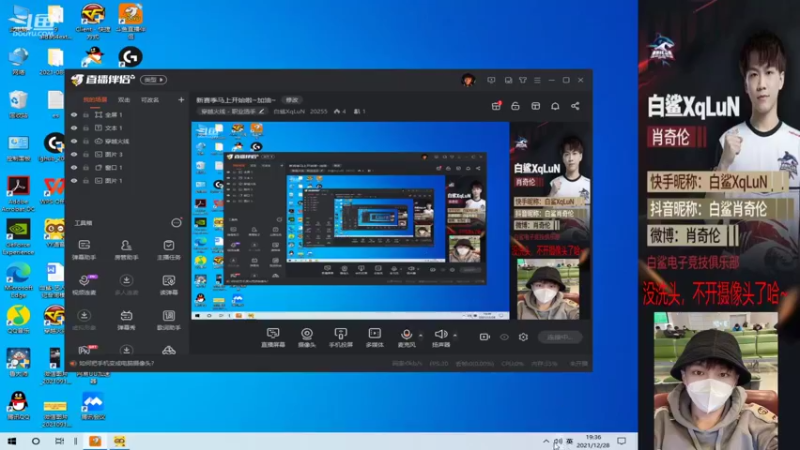
Task: Hide the 文本 1 source layer
Action: click(x=74, y=128)
